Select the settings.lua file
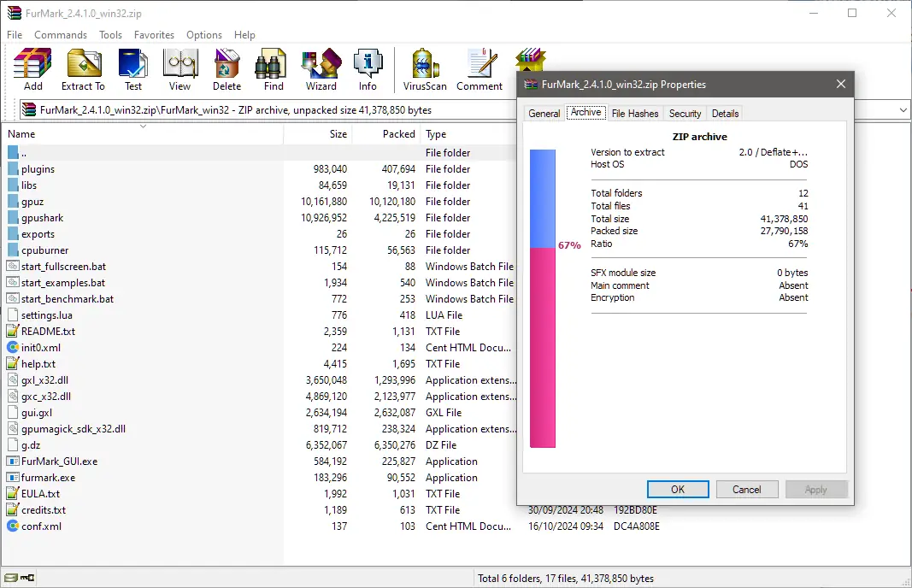This screenshot has width=912, height=588. coord(259,315)
